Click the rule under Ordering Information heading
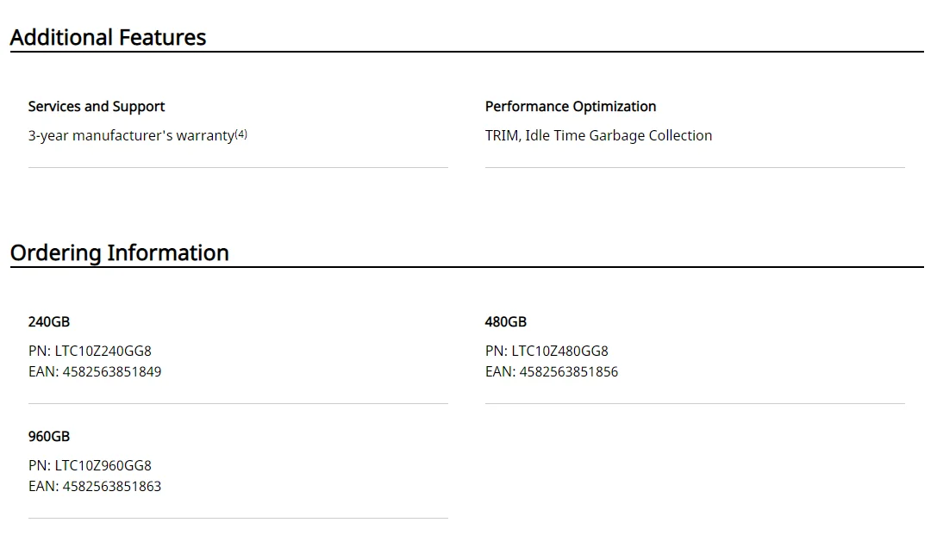The image size is (937, 560). (466, 267)
